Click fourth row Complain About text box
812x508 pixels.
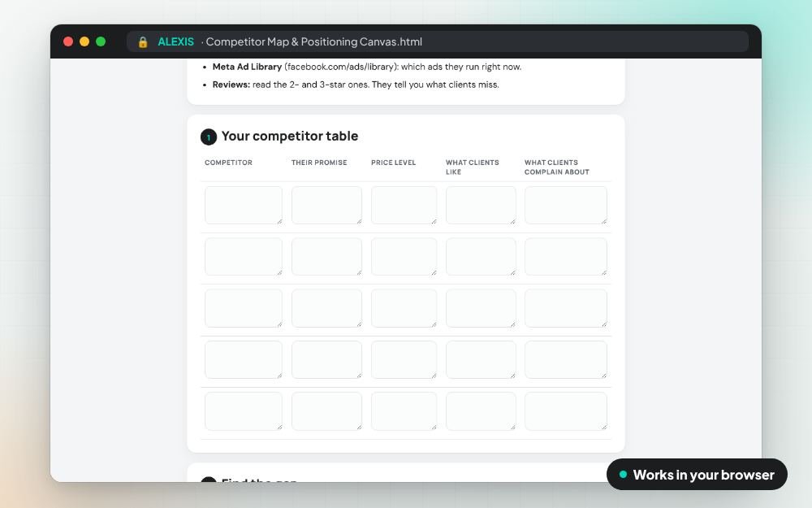[x=566, y=360]
